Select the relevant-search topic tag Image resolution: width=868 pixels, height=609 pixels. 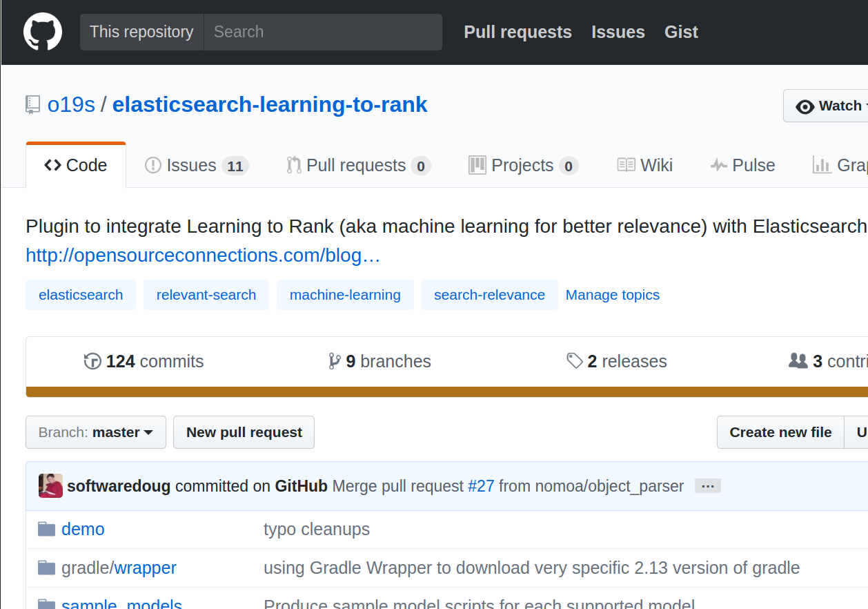point(206,295)
